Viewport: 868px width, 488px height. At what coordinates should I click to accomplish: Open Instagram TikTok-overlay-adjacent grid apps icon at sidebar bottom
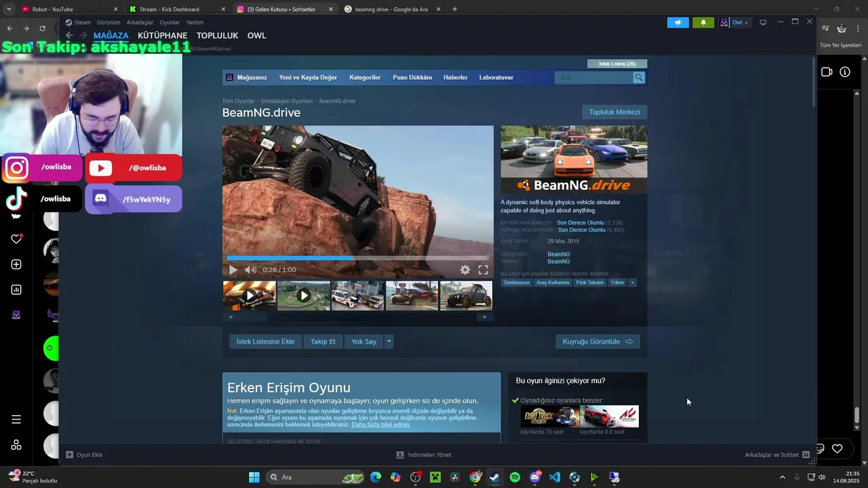(16, 445)
